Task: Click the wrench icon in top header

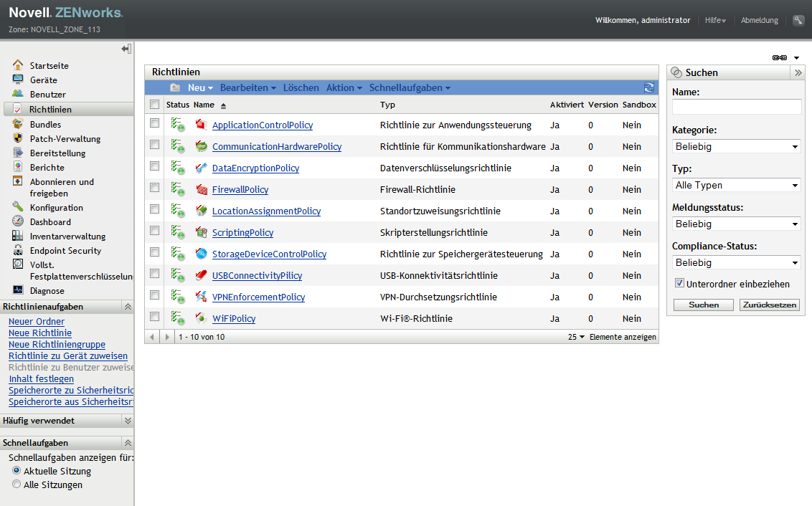Action: [x=798, y=20]
